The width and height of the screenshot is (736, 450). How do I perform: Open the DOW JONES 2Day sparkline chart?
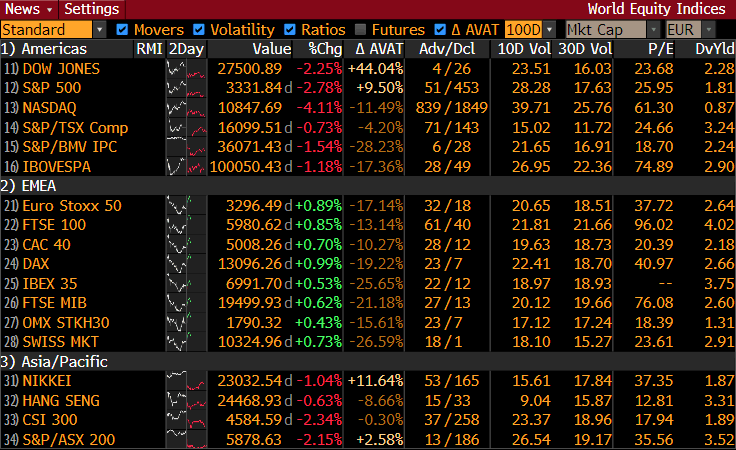point(186,69)
